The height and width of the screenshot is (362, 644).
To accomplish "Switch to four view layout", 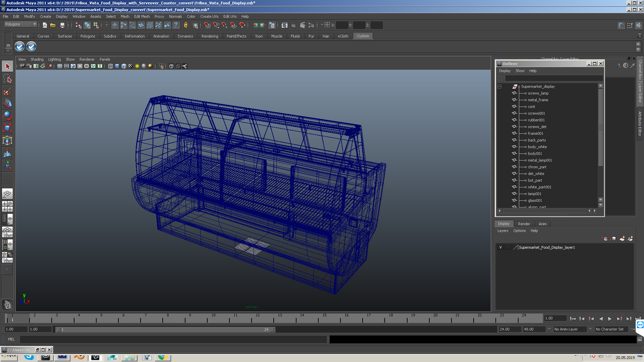I will [7, 206].
